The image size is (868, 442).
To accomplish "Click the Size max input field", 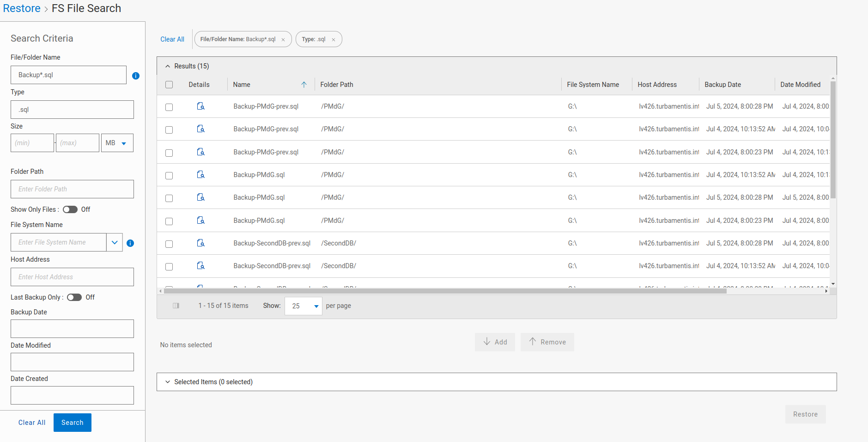I will pos(78,143).
